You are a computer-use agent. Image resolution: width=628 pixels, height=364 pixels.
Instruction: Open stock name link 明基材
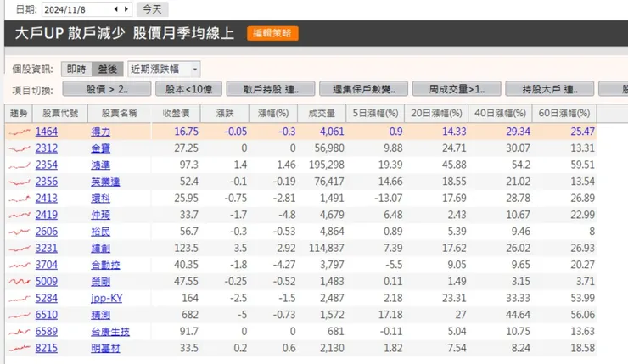point(105,349)
